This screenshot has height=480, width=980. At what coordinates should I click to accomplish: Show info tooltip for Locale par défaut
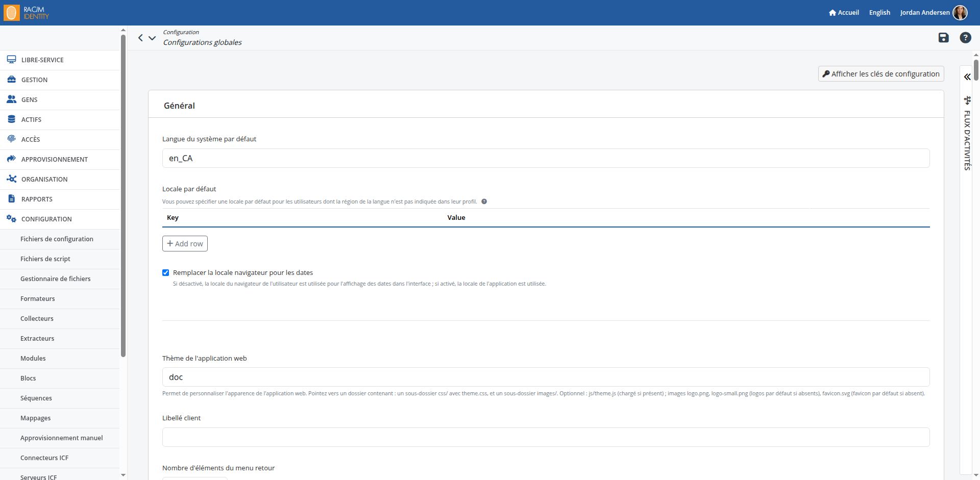(484, 201)
